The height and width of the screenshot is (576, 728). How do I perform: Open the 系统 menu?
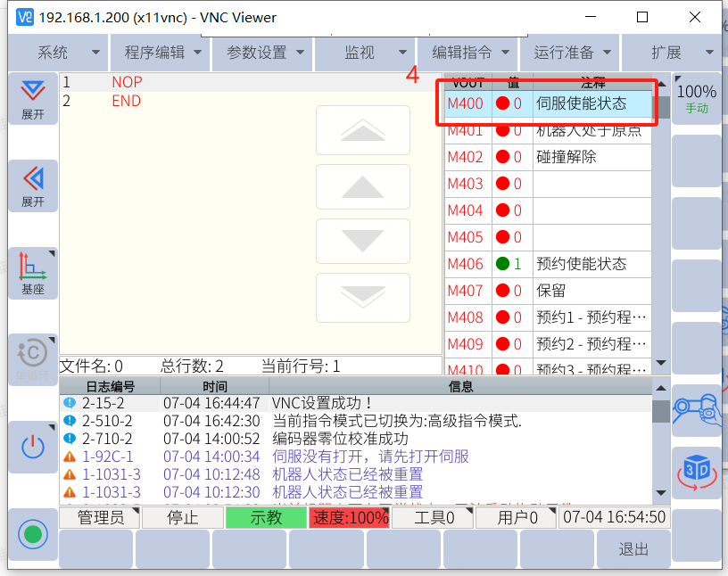coord(58,53)
